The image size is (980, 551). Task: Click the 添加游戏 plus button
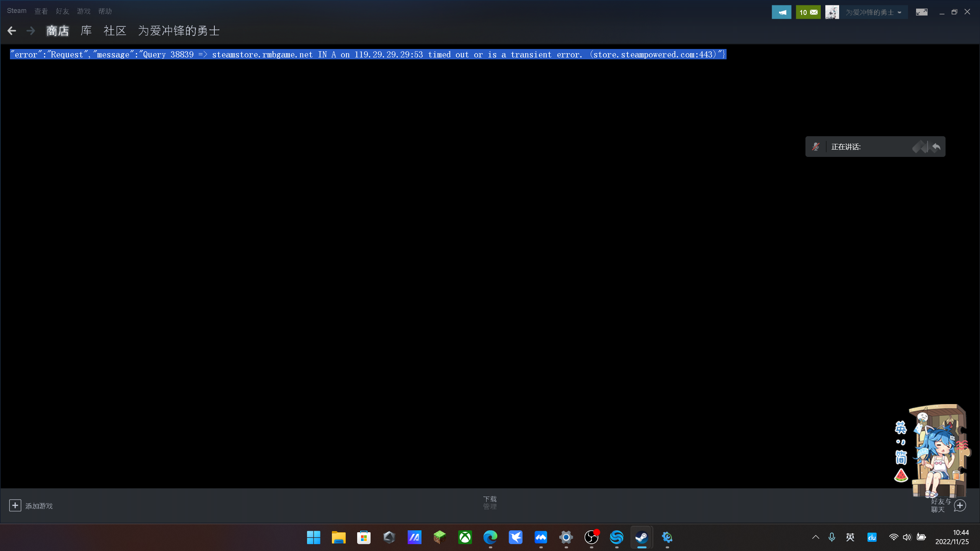coord(15,505)
